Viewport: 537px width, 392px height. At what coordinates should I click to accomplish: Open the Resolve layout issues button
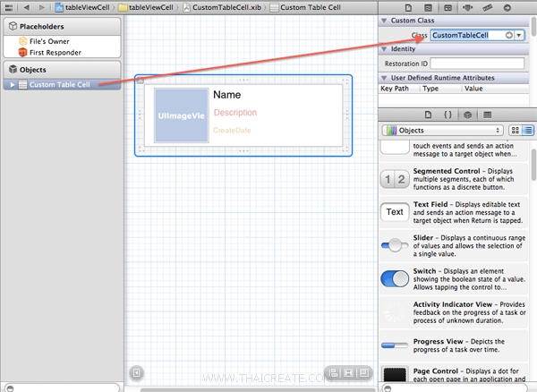click(363, 373)
